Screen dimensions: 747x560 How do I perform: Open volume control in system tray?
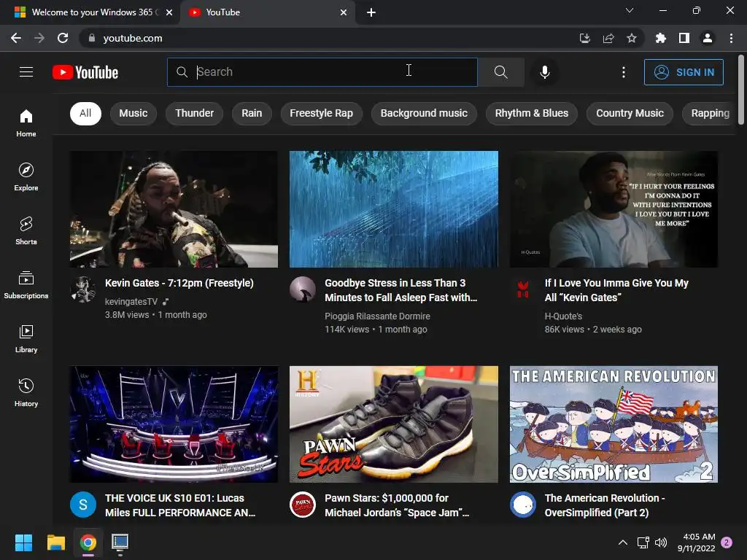[661, 542]
